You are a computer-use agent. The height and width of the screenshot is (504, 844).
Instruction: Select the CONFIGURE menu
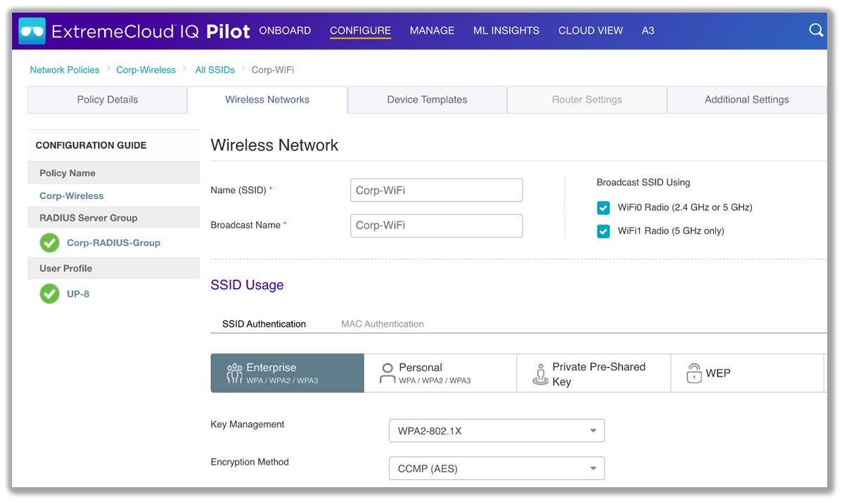coord(360,31)
